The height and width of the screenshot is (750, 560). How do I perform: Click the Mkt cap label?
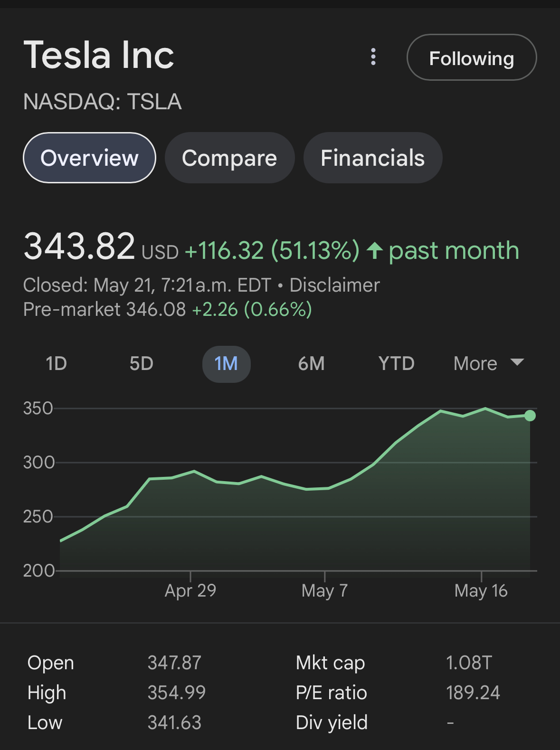[330, 663]
